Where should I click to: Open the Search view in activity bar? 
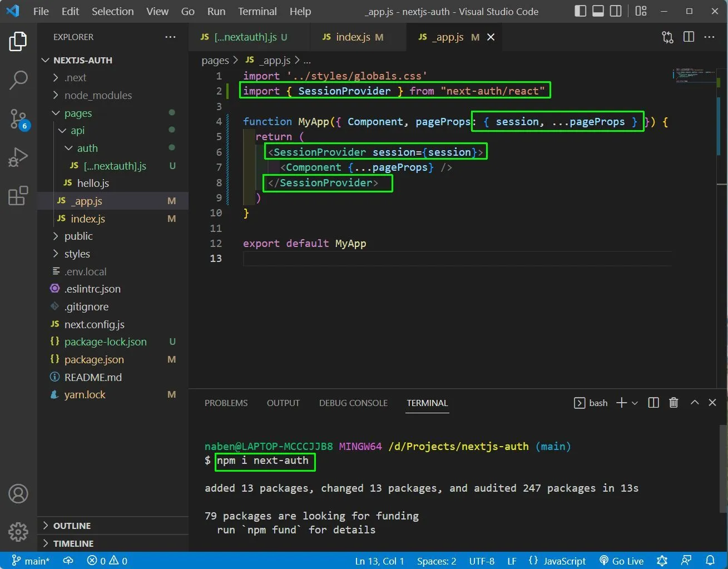pyautogui.click(x=18, y=80)
